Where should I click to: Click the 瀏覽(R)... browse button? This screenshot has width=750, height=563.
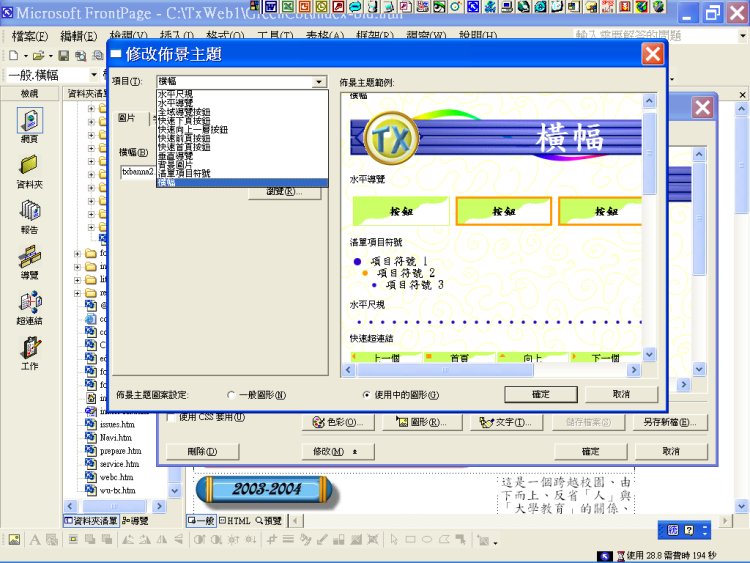[285, 192]
